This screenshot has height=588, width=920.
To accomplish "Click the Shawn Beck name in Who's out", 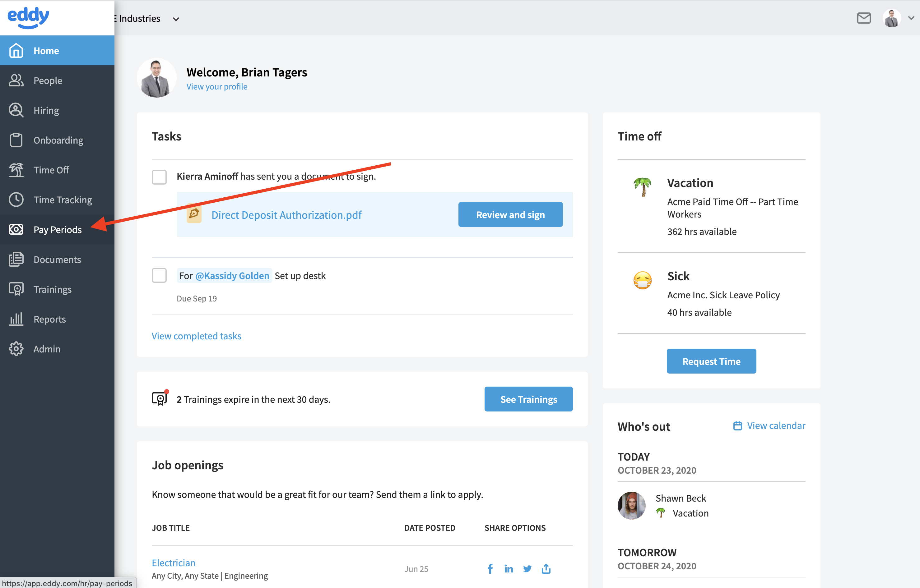I will [681, 498].
